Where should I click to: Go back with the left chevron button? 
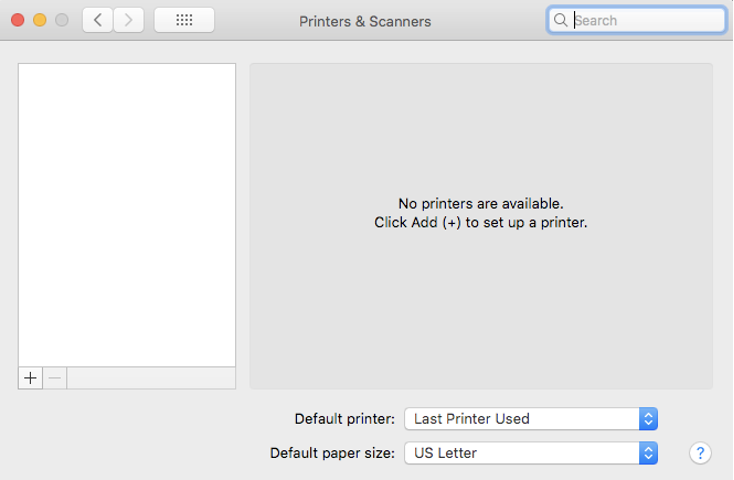click(97, 20)
